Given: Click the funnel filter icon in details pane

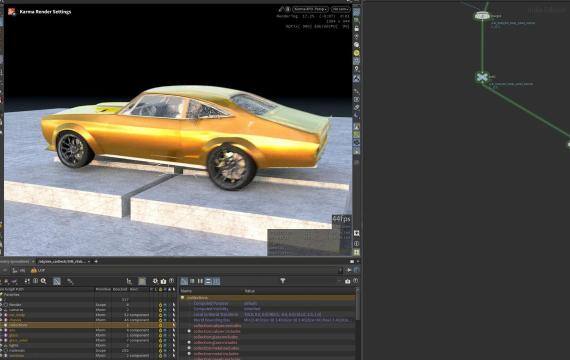Looking at the screenshot, I should [x=282, y=281].
